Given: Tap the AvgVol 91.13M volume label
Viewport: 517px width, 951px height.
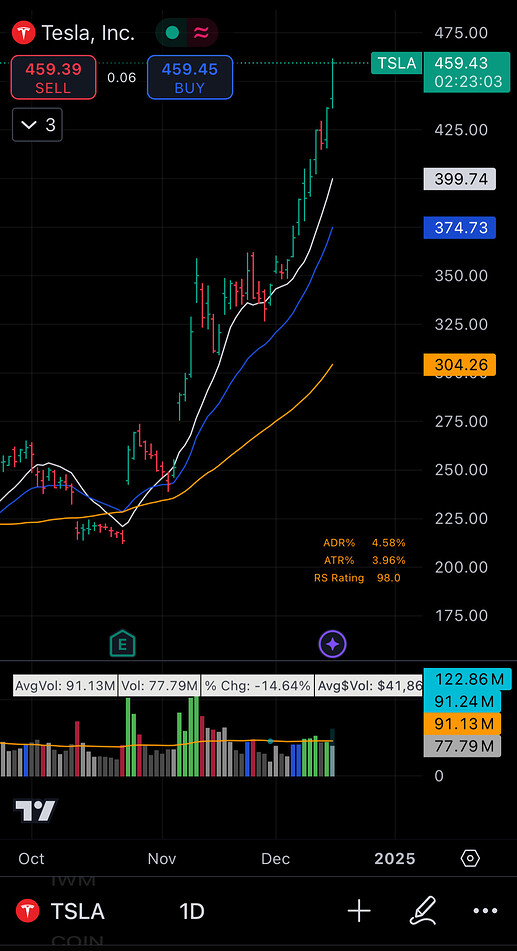Looking at the screenshot, I should pos(66,686).
